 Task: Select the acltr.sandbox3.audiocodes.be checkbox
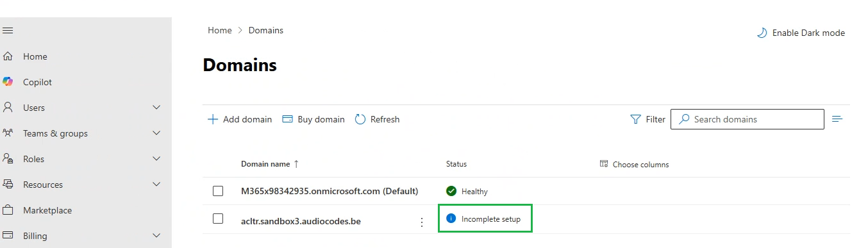point(218,219)
